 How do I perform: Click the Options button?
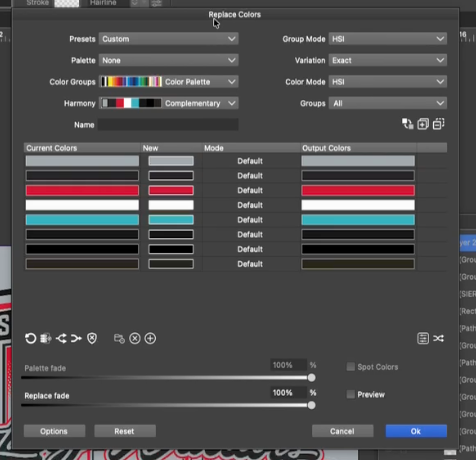tap(54, 431)
